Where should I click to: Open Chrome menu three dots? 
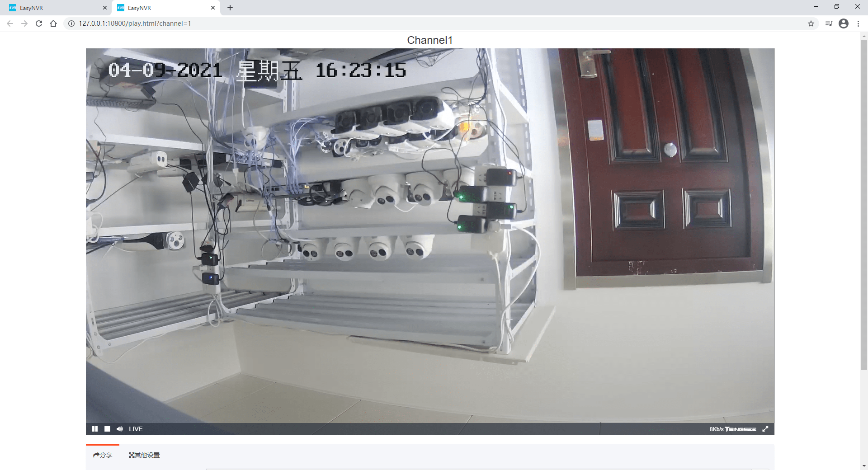click(x=858, y=23)
